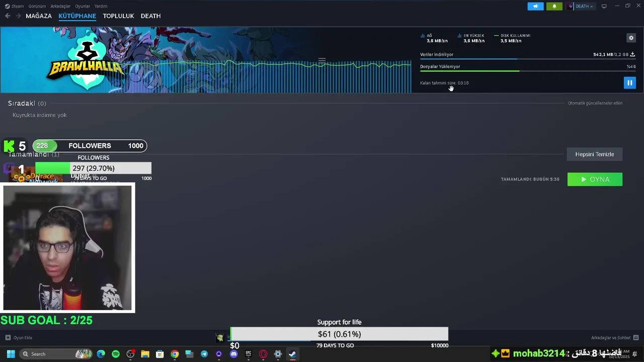644x362 pixels.
Task: Open Windows Settings gear on taskbar
Action: click(278, 354)
